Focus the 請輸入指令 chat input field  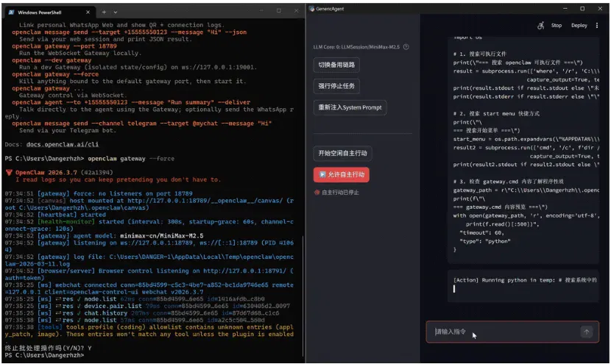(x=506, y=332)
